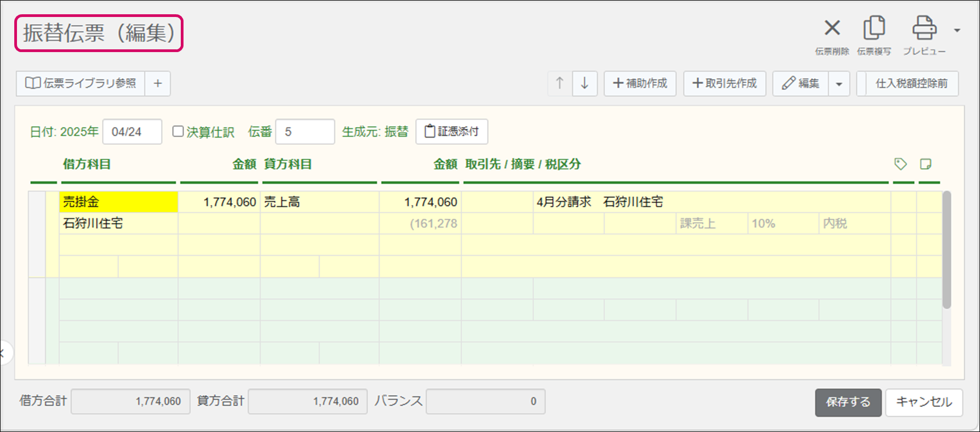Click the plus icon beside 伝票ライブラリ参照
Viewport: 980px width, 432px height.
(158, 83)
